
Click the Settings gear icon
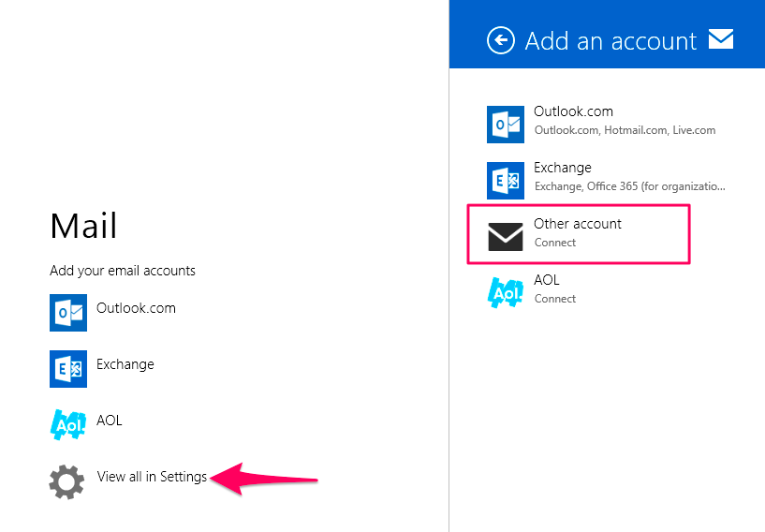click(x=66, y=481)
